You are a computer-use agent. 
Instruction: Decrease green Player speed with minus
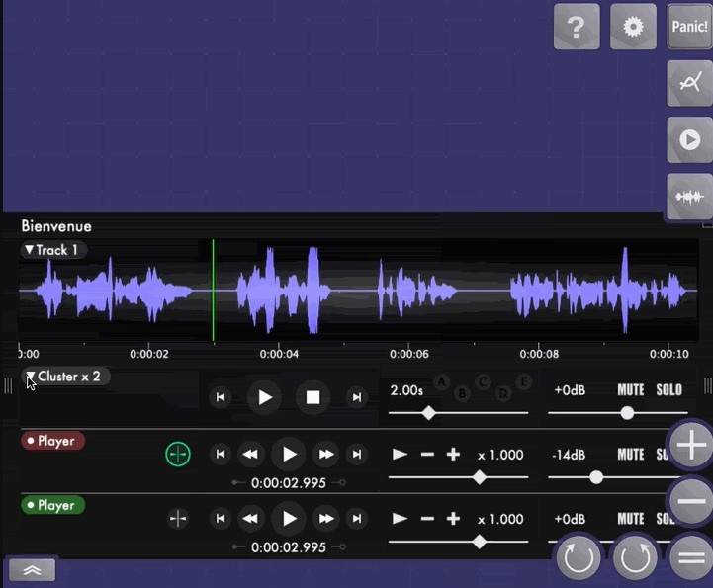coord(427,519)
